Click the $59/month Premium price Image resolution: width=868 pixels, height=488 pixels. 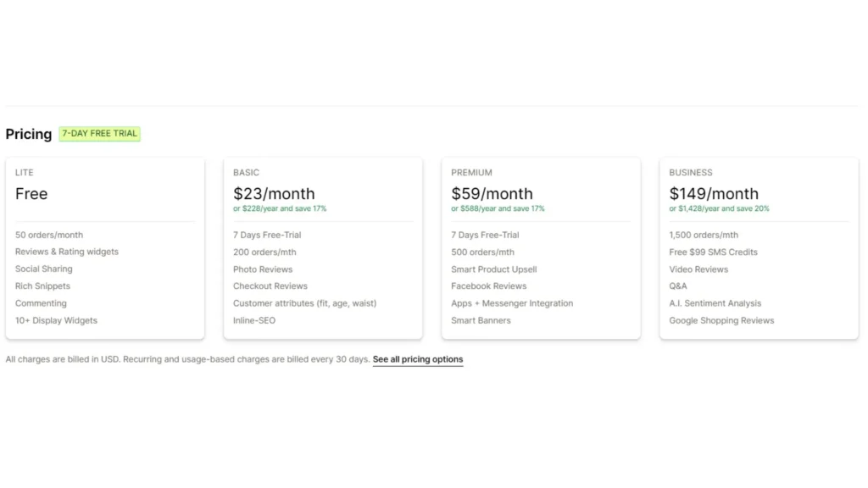tap(492, 194)
